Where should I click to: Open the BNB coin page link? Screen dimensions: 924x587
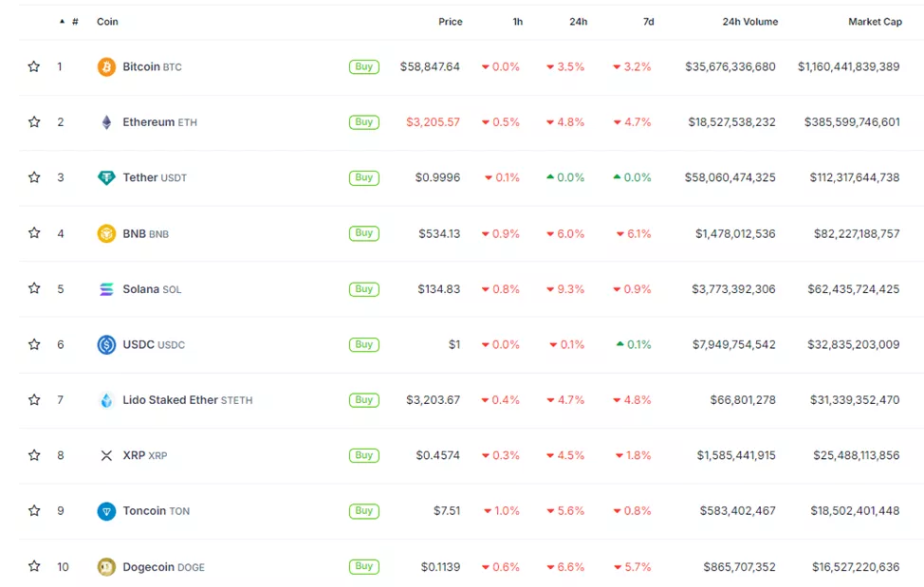point(145,233)
